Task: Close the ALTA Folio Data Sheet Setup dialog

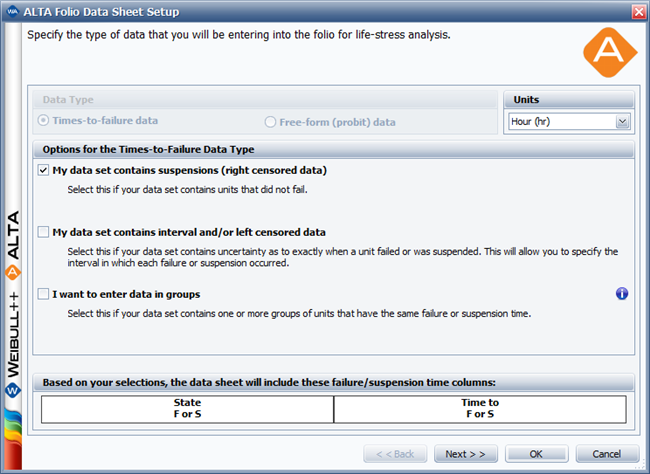Action: (x=638, y=11)
